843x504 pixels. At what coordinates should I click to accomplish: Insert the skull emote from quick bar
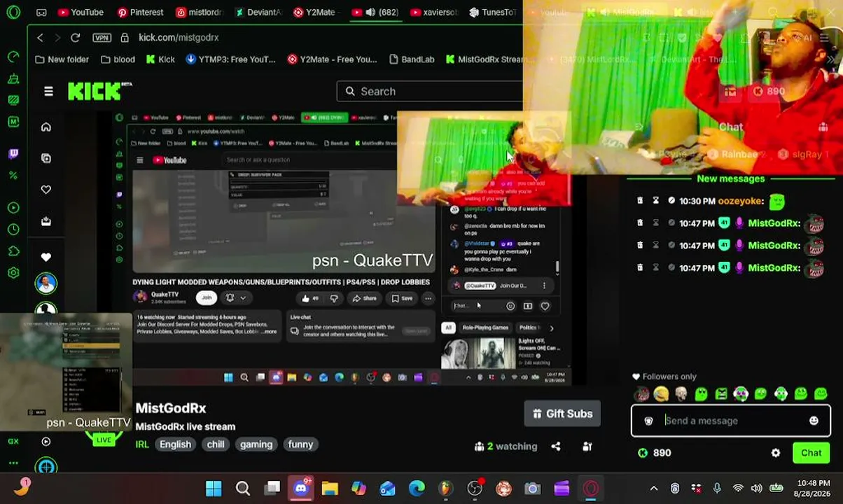point(681,395)
